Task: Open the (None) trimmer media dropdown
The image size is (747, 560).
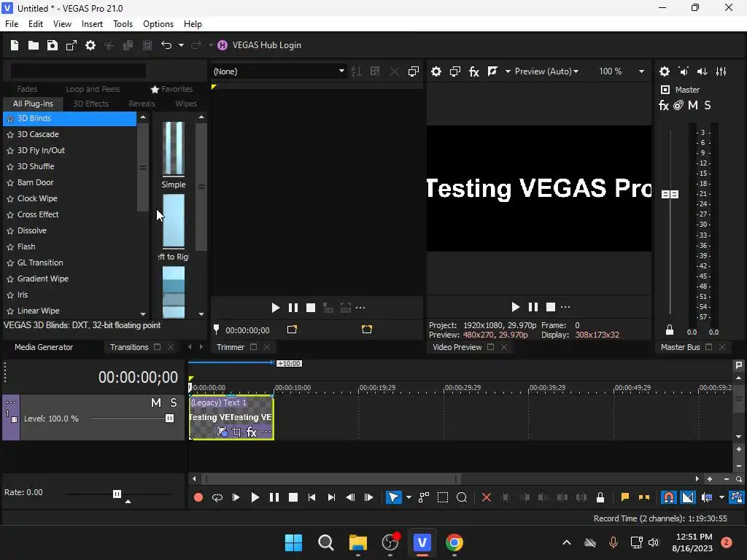Action: [279, 71]
